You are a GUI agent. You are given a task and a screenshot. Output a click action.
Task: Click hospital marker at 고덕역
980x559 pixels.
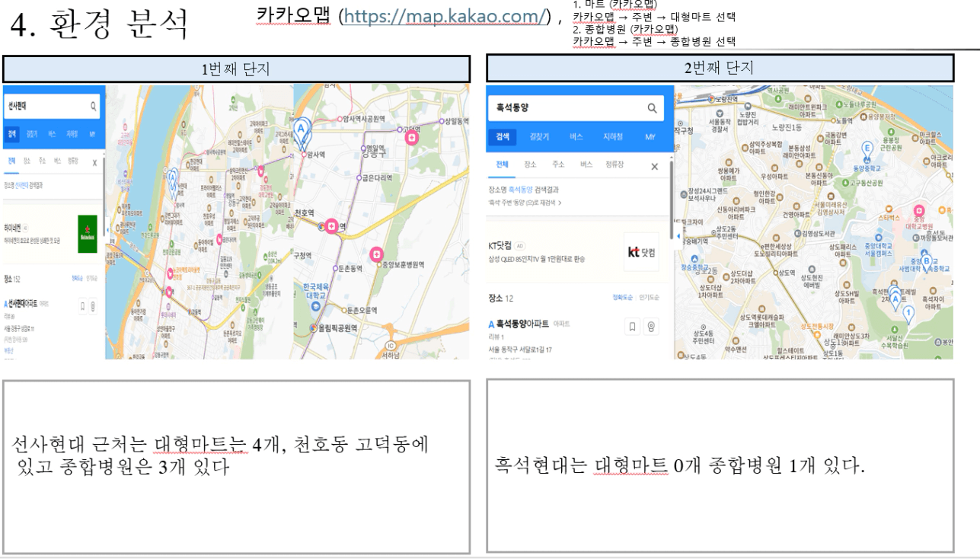[x=413, y=139]
